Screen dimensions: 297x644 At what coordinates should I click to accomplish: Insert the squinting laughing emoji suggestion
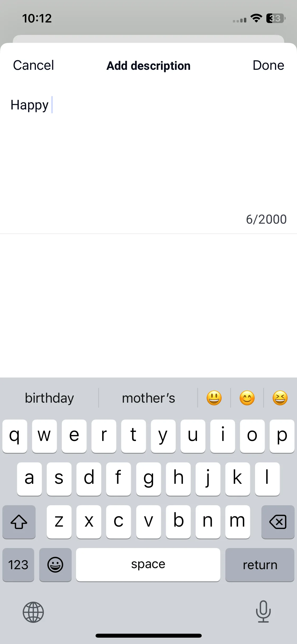pyautogui.click(x=280, y=398)
